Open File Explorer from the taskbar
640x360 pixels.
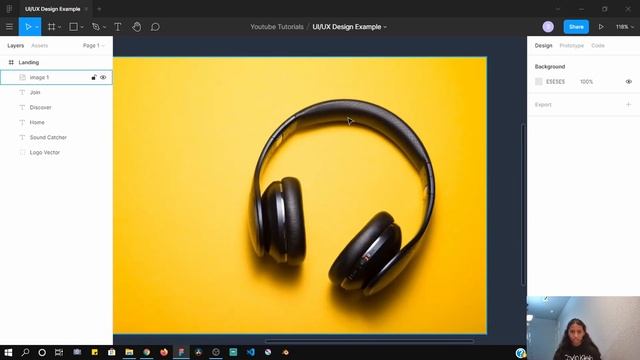click(x=129, y=352)
